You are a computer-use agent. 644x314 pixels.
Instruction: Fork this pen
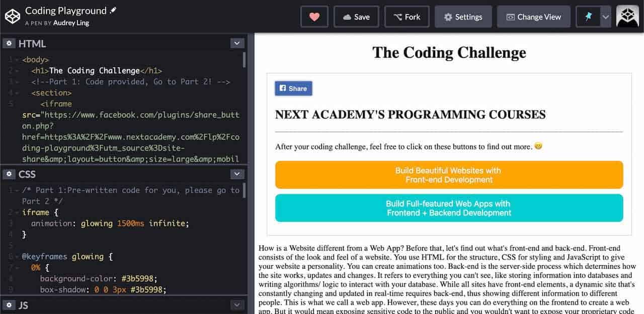tap(407, 17)
